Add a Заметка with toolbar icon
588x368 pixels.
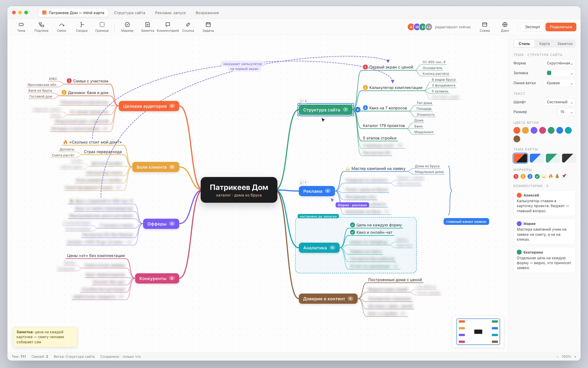pyautogui.click(x=148, y=27)
